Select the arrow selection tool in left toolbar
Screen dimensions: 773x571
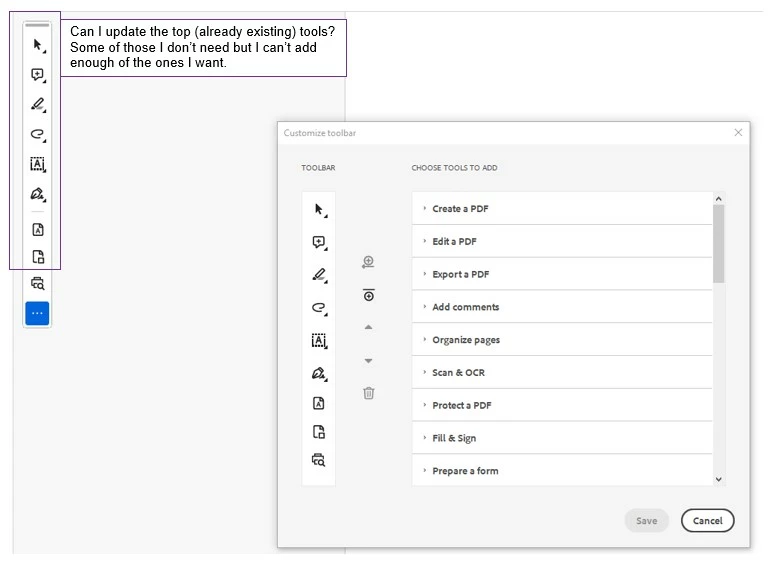(38, 45)
